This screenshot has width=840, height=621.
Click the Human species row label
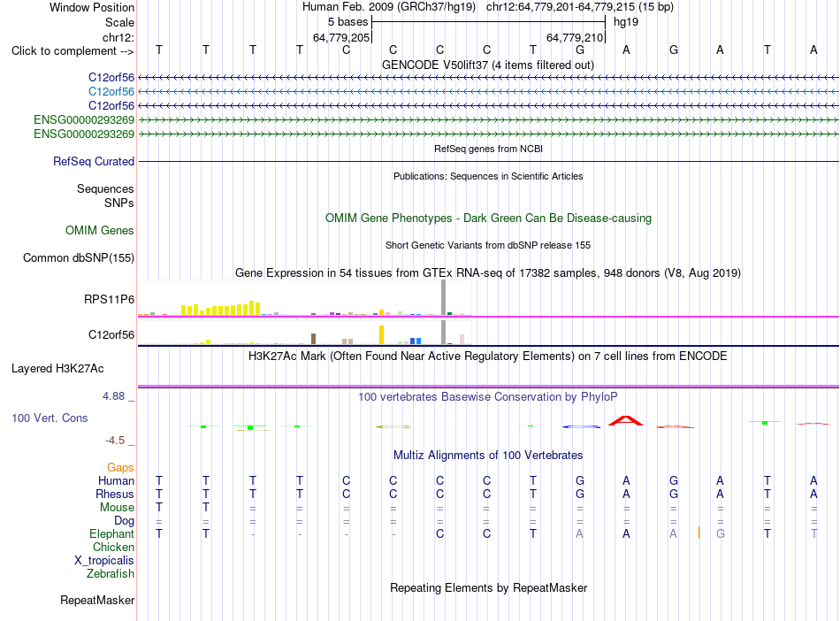(x=116, y=480)
